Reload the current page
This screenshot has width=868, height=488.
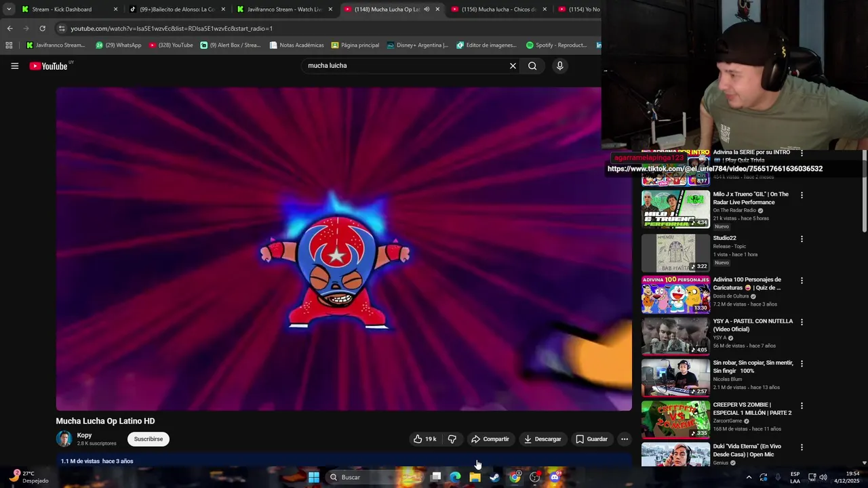[42, 28]
